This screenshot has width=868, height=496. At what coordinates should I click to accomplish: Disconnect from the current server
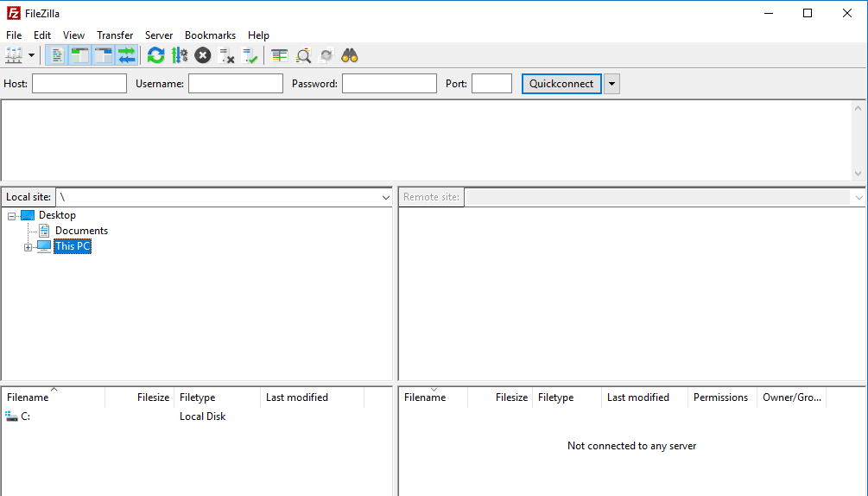pos(226,55)
